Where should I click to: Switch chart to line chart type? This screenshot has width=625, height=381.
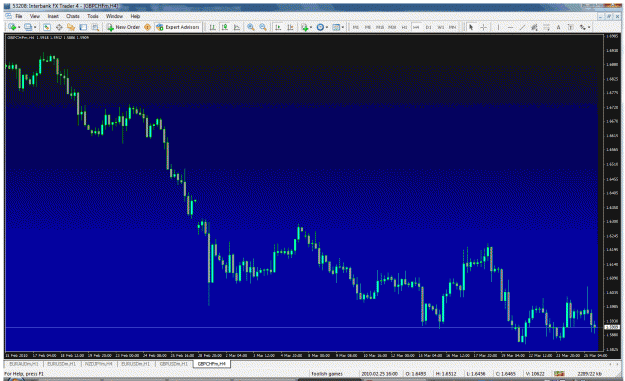(237, 27)
